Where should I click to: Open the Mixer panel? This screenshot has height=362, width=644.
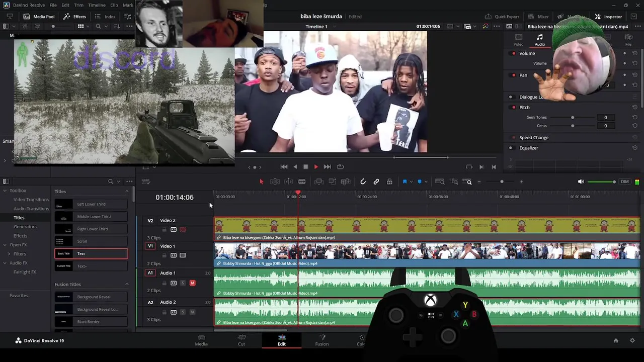pyautogui.click(x=538, y=17)
